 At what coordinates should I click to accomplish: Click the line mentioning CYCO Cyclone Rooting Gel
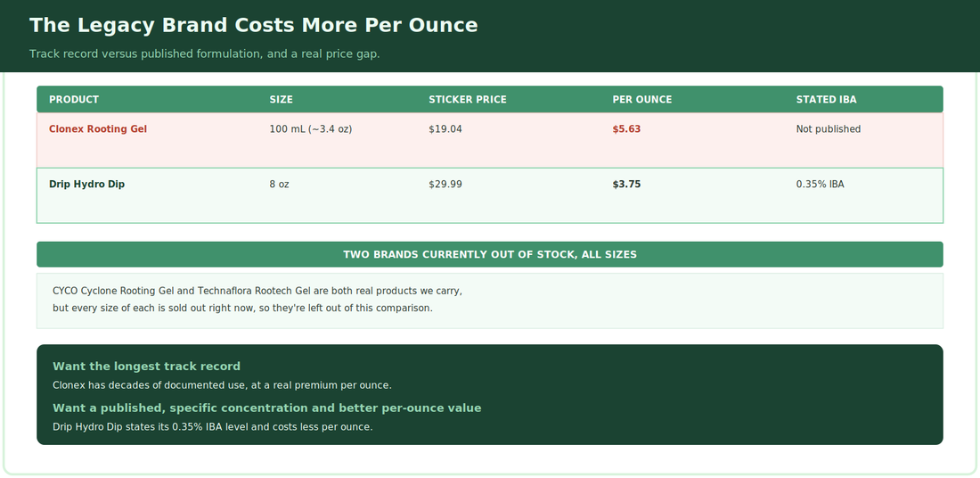pos(257,291)
